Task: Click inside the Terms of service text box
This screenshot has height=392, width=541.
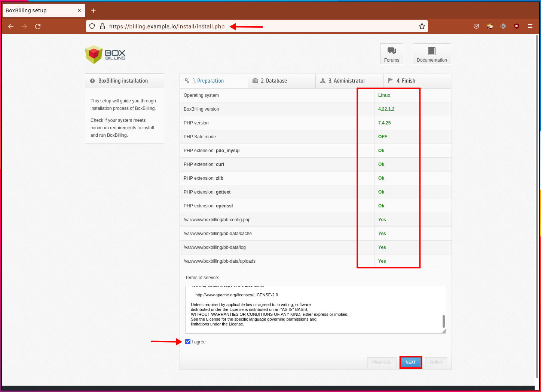Action: tap(315, 310)
